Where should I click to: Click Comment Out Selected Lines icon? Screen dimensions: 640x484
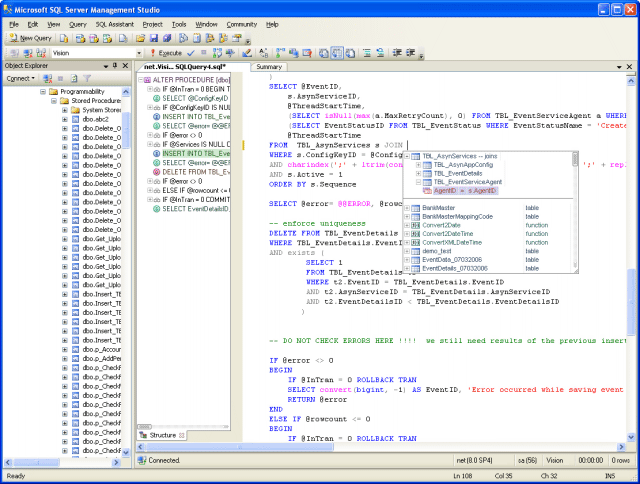(x=367, y=53)
